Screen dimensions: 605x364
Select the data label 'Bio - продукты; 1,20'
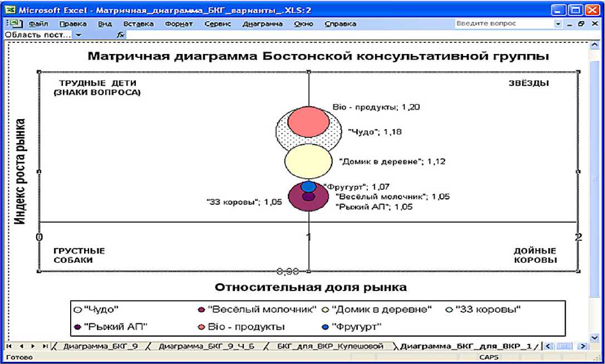pos(376,107)
